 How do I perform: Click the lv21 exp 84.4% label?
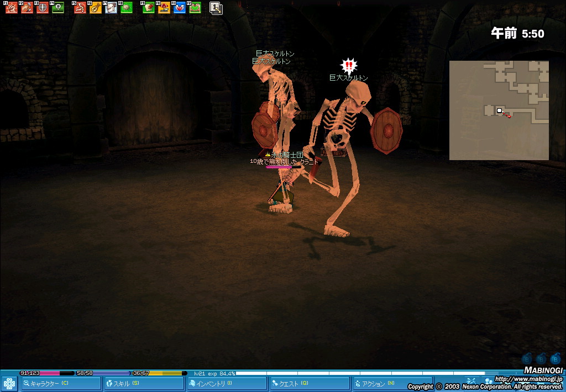(x=214, y=374)
